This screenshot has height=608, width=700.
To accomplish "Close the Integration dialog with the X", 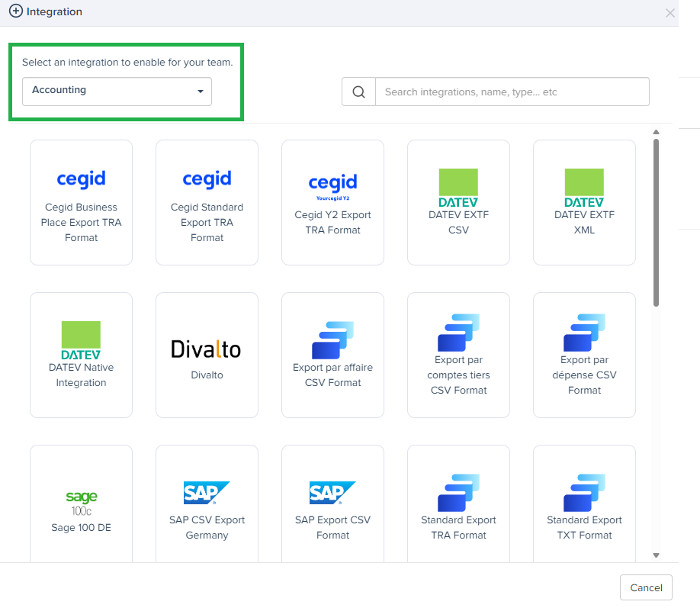I will point(669,13).
